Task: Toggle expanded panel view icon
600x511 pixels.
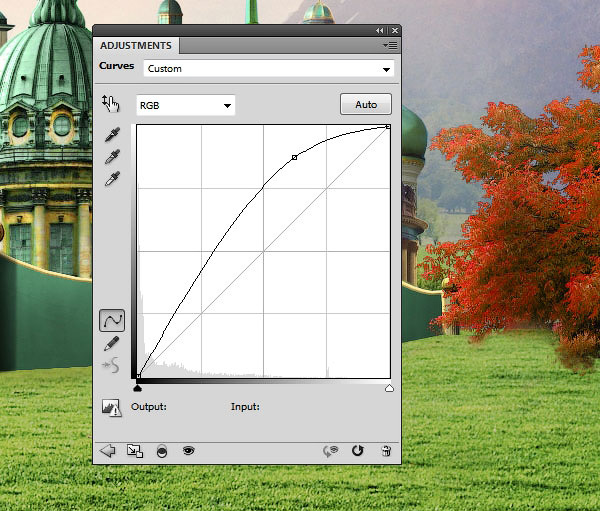Action: [134, 451]
